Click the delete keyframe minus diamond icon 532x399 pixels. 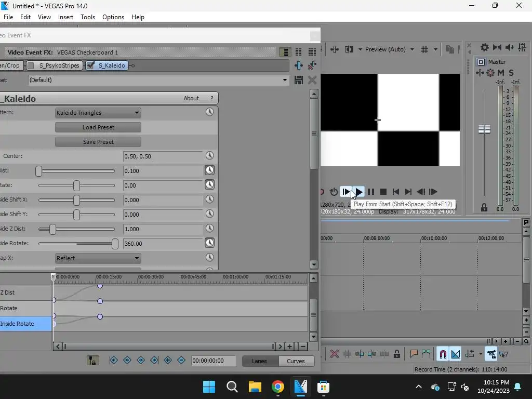coord(181,361)
